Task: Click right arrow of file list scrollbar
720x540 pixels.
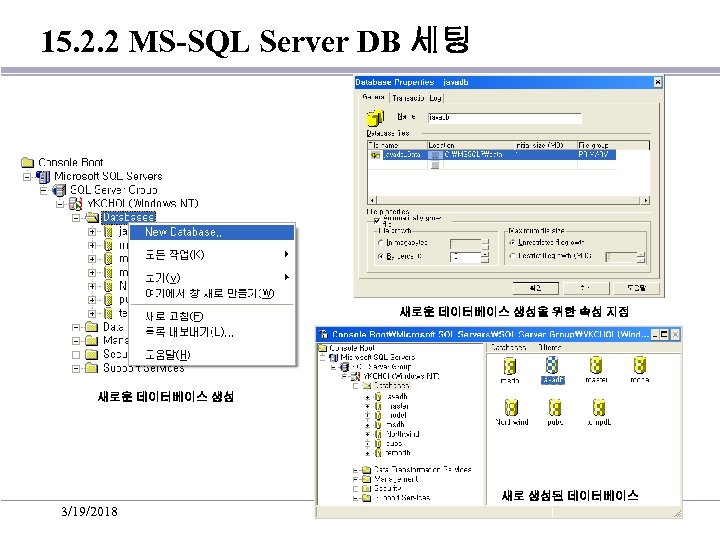Action: (646, 201)
